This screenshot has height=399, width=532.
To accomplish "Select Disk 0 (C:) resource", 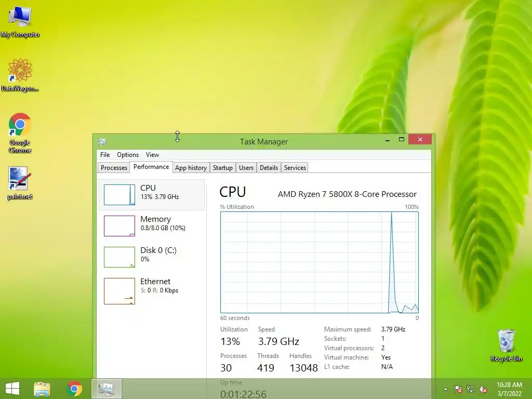I will point(152,257).
